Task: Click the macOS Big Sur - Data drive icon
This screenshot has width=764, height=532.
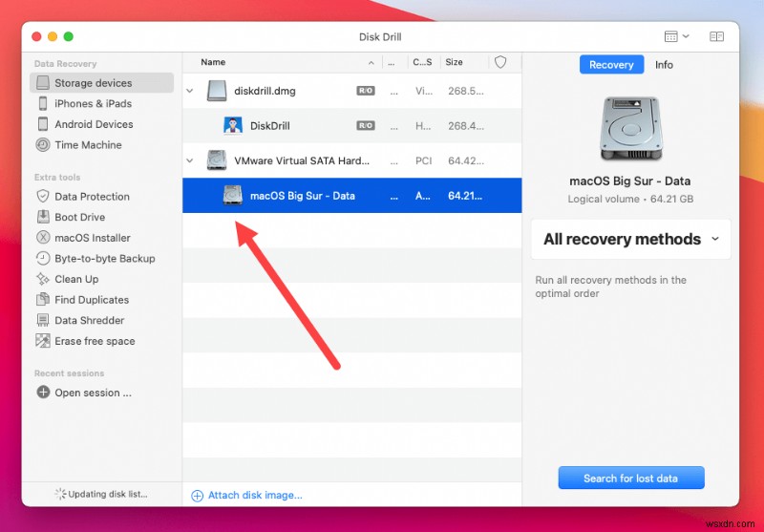Action: [233, 196]
